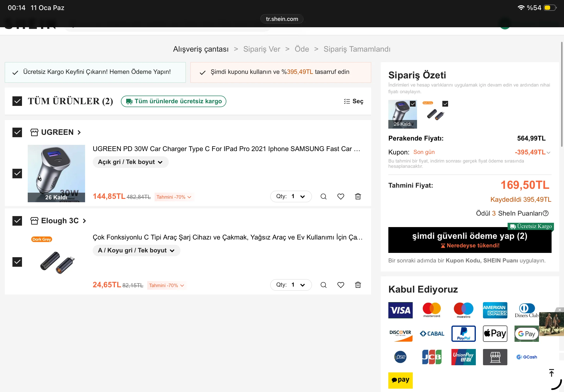Open the UGREEN charger product thumbnail
This screenshot has height=392, width=564.
tap(56, 173)
